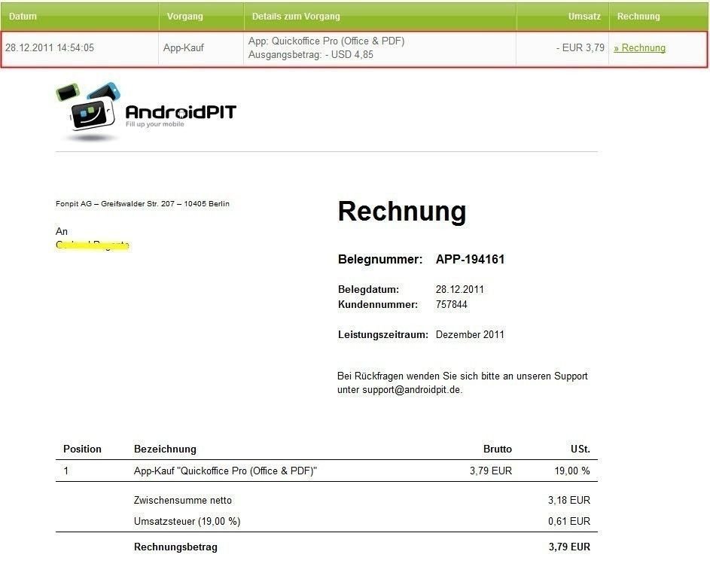
Task: Click the large Rechnung heading
Action: tap(402, 212)
